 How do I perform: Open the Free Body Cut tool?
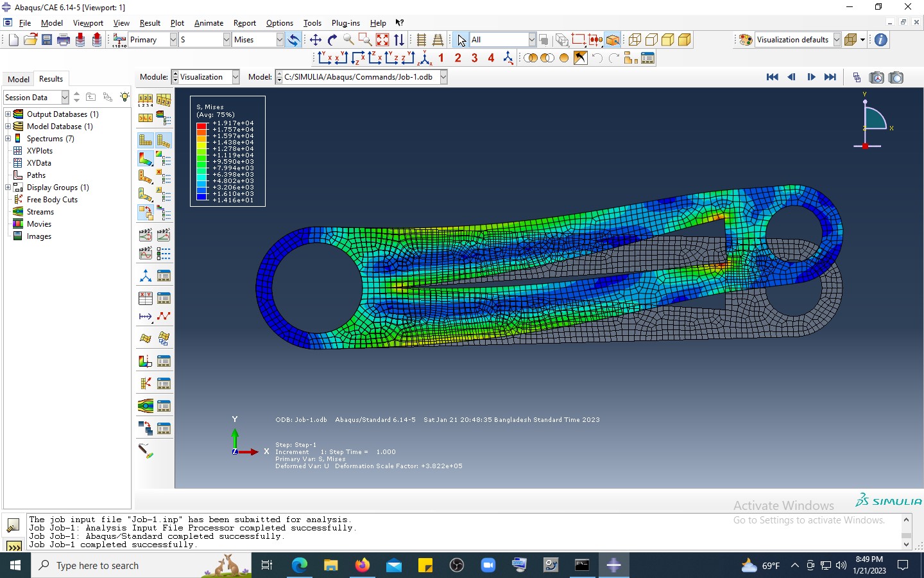(146, 383)
